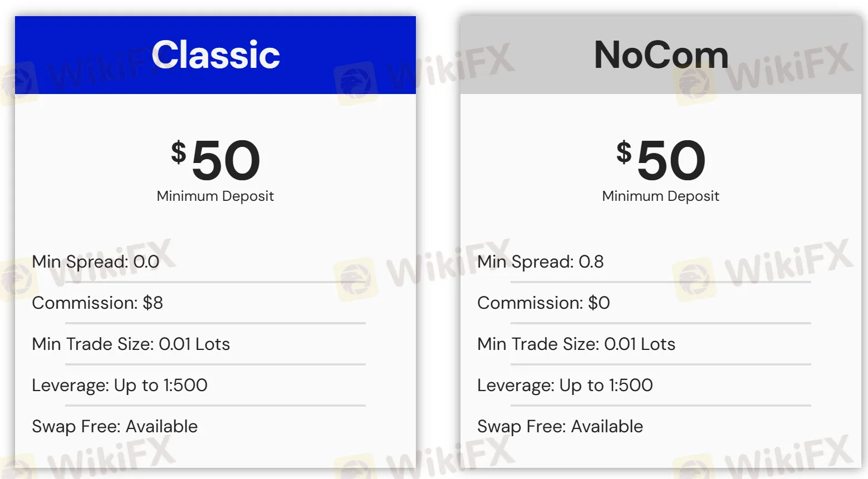Click NoCom Commission: $0 row
The height and width of the screenshot is (479, 868).
pyautogui.click(x=543, y=303)
